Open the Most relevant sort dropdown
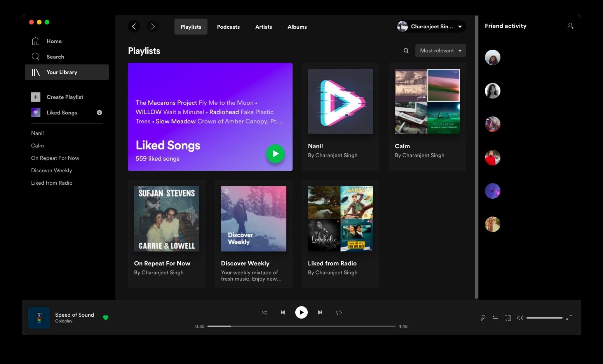Viewport: 603px width, 364px height. (440, 50)
